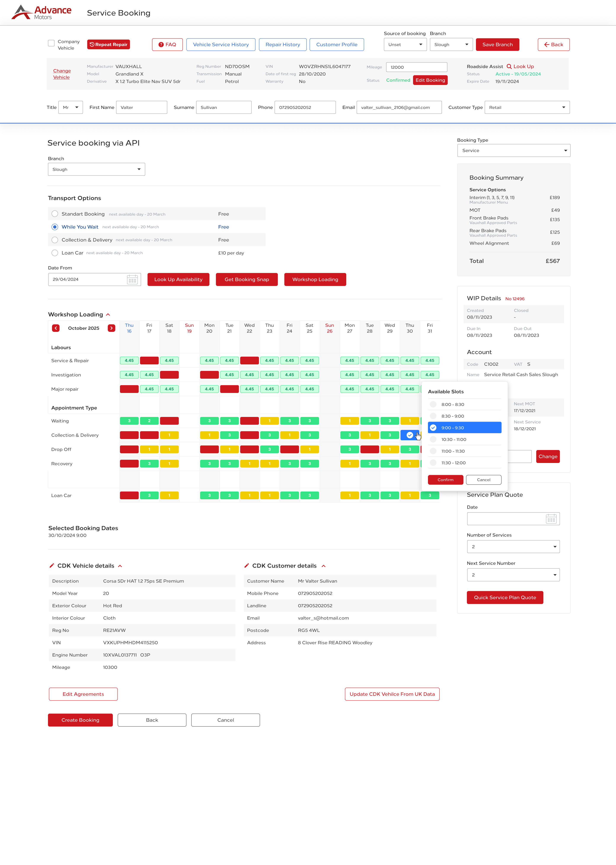
Task: Go to previous month in Workshop Loading
Action: tap(56, 328)
